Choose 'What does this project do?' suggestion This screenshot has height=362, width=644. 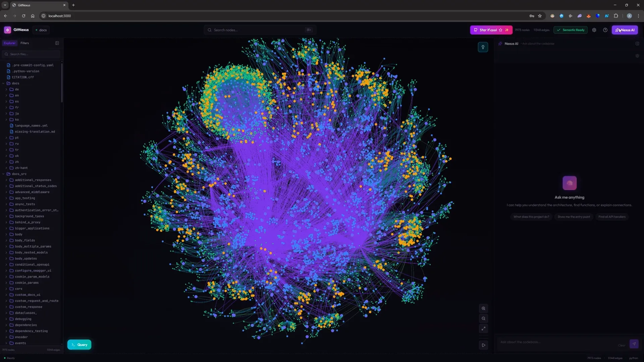click(x=531, y=217)
